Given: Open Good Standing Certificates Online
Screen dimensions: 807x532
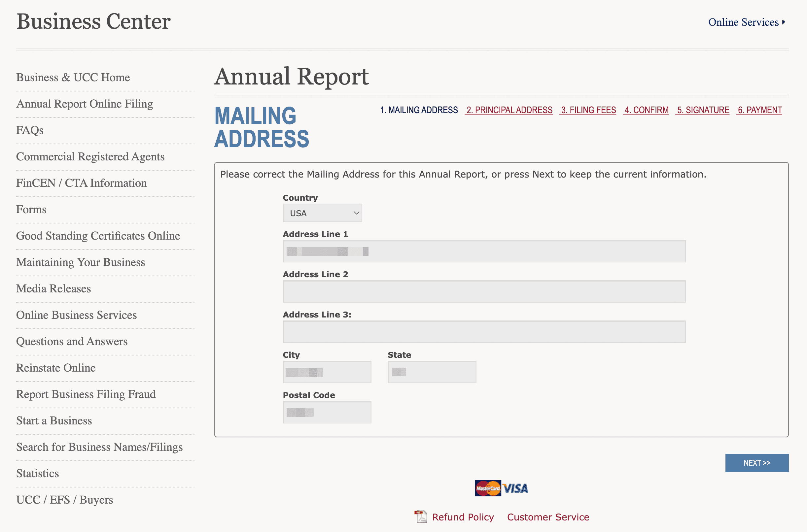Looking at the screenshot, I should point(98,236).
